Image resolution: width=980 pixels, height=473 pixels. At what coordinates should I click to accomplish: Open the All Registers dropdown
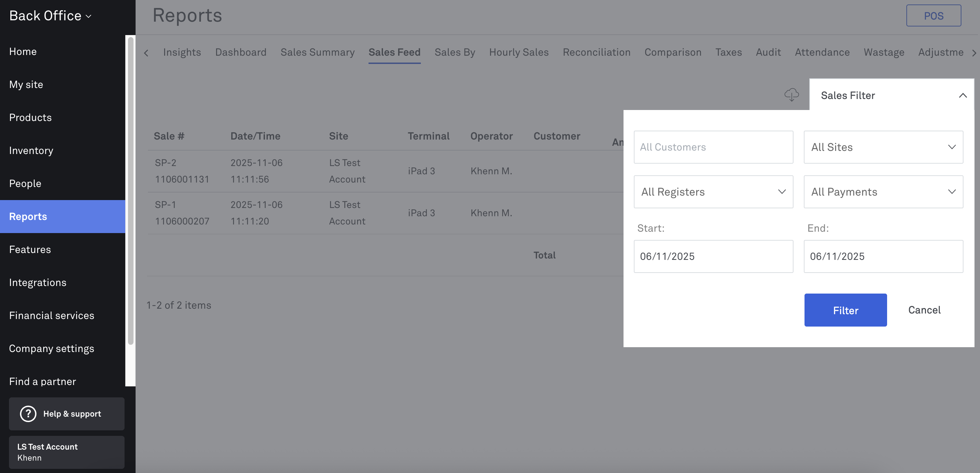[713, 191]
